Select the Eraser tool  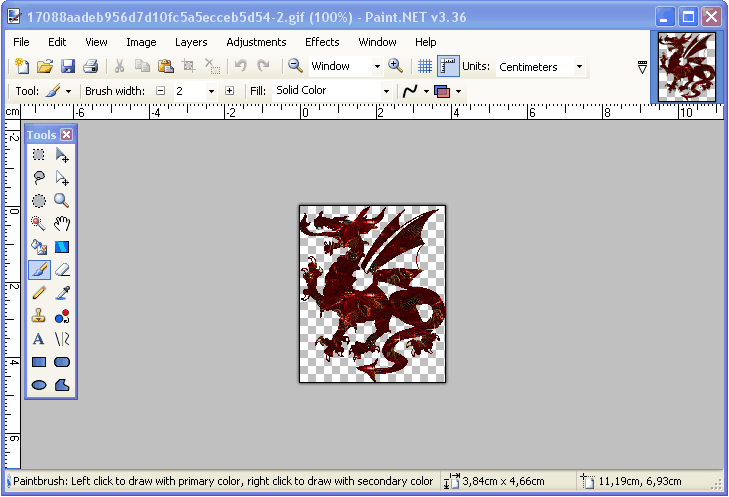[x=62, y=269]
